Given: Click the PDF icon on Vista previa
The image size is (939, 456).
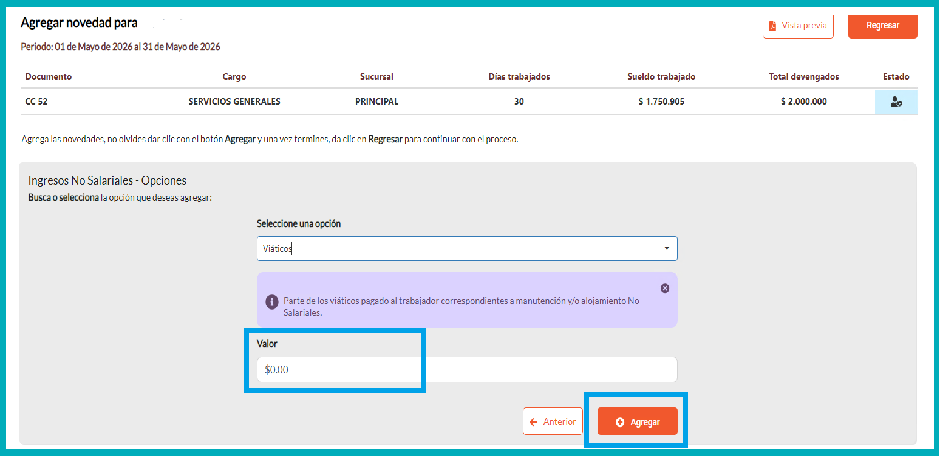Looking at the screenshot, I should pyautogui.click(x=773, y=26).
